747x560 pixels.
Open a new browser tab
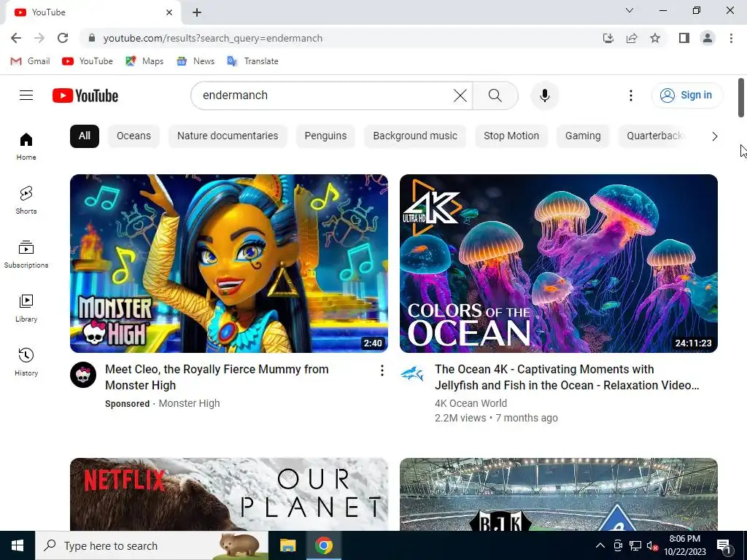pyautogui.click(x=197, y=12)
